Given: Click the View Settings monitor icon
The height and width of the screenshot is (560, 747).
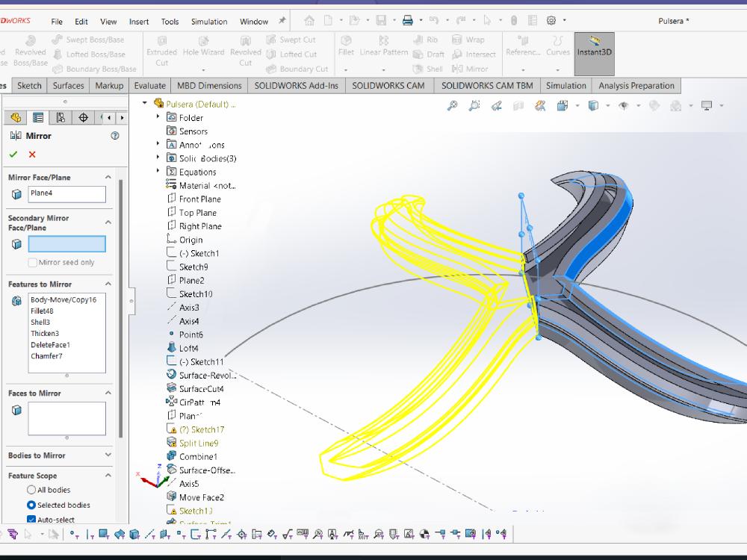Looking at the screenshot, I should click(x=707, y=106).
